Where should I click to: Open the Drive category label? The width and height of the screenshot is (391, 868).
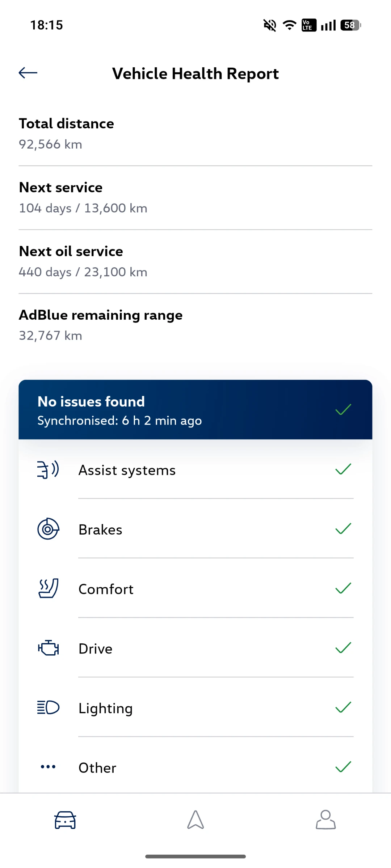point(96,649)
